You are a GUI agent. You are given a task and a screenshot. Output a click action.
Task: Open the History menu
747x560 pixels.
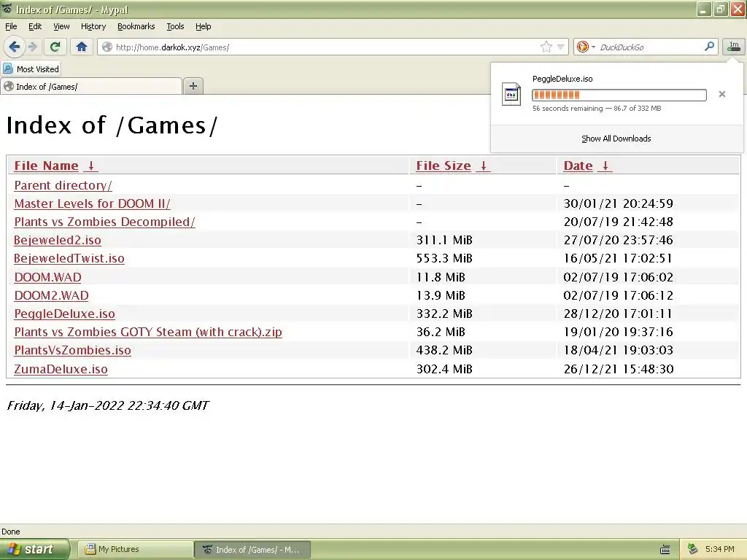[93, 26]
